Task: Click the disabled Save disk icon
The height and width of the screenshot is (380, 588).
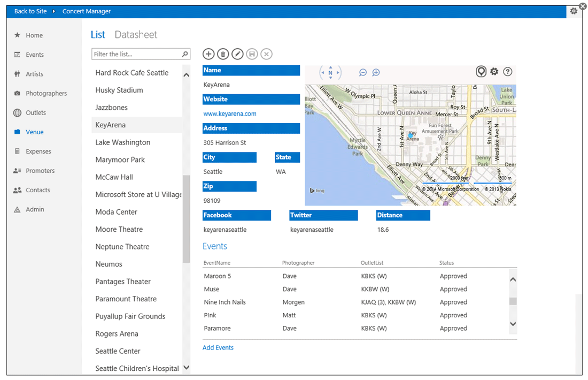Action: 252,54
